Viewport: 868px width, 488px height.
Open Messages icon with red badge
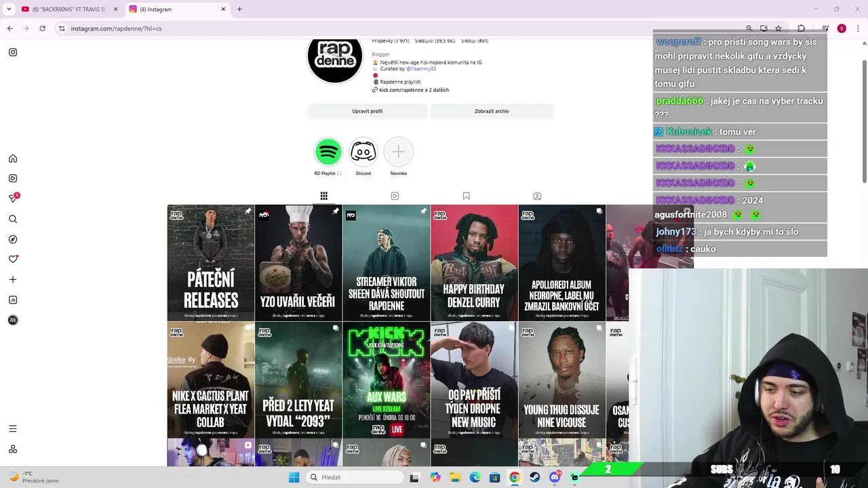click(x=13, y=198)
